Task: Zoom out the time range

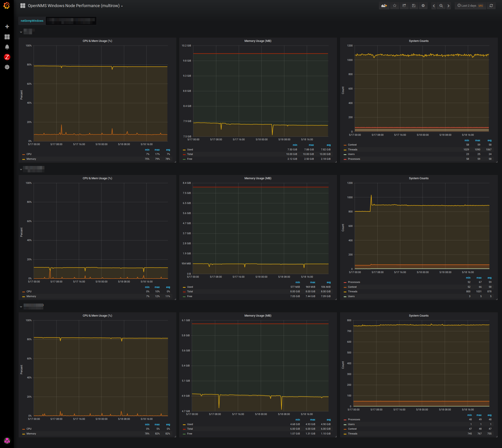Action: point(441,6)
